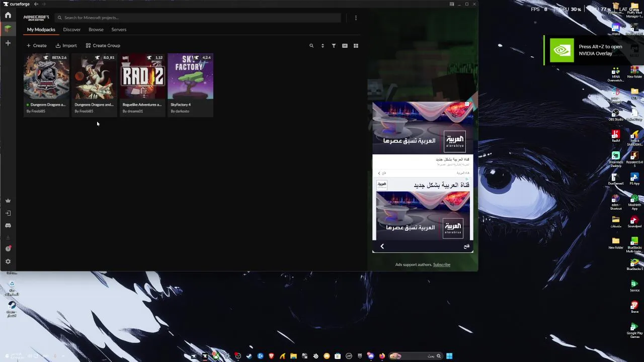Viewport: 644px width, 362px height.
Task: Click the Create modpack button
Action: coord(36,46)
